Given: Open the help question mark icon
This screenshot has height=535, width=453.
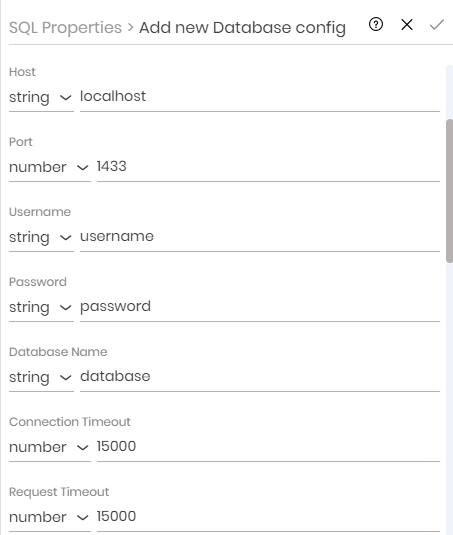Looking at the screenshot, I should tap(376, 25).
